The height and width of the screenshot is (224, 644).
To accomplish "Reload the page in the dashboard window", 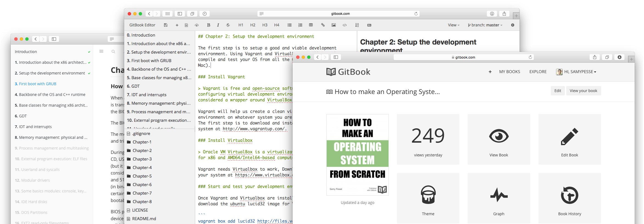I will 530,57.
